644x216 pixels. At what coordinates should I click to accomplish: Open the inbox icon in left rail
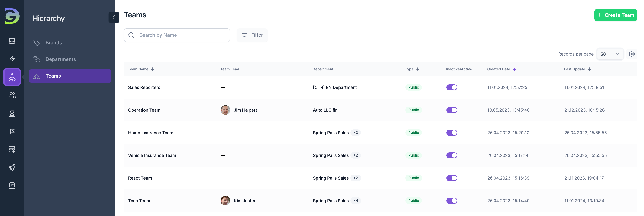pos(12,41)
